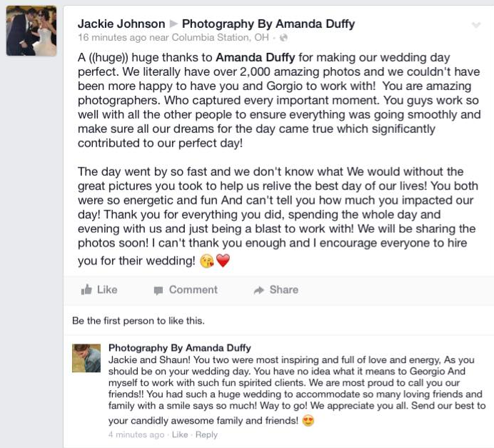Click the thumbs-up Like icon on the post
Viewport: 494px width, 448px height.
[87, 290]
